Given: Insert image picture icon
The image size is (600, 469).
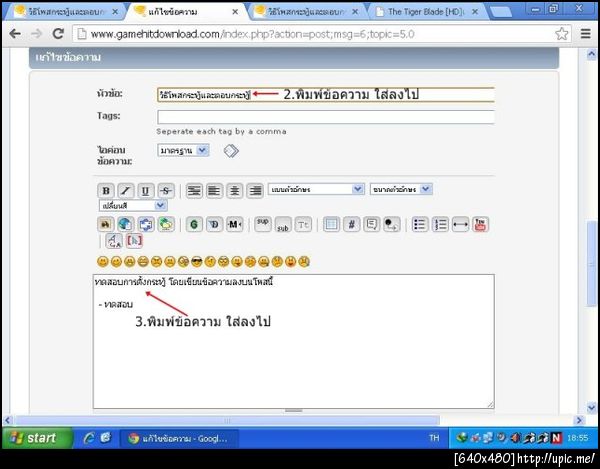Looking at the screenshot, I should point(146,224).
